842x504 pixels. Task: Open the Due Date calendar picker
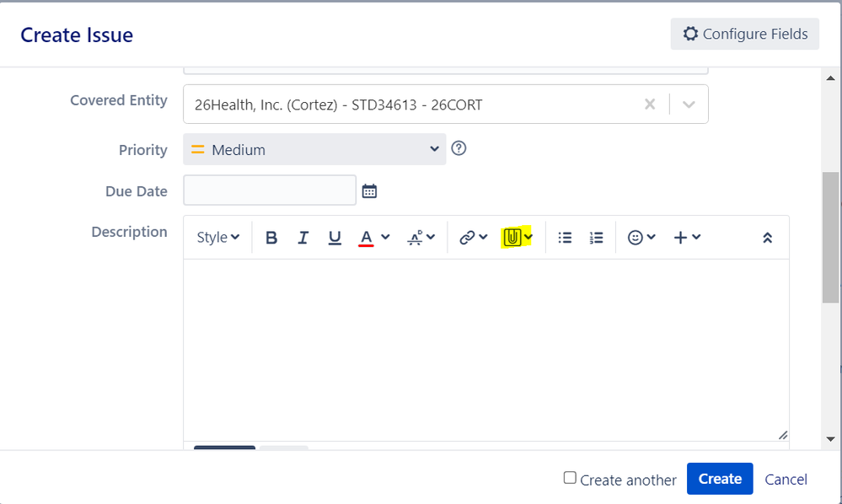coord(369,190)
